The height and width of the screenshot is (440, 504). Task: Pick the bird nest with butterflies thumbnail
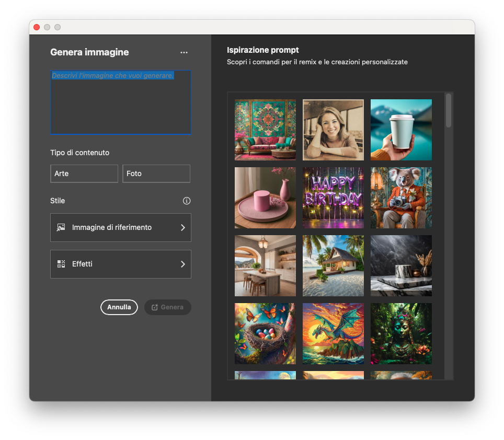[x=265, y=333]
